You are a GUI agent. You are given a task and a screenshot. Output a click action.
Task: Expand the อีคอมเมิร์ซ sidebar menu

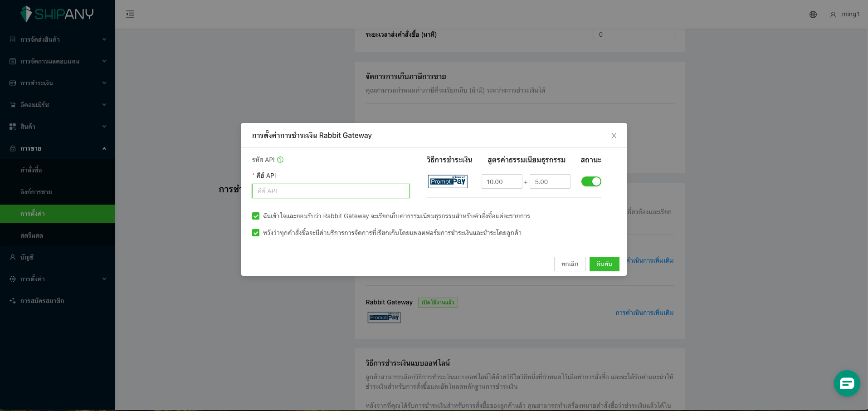57,105
